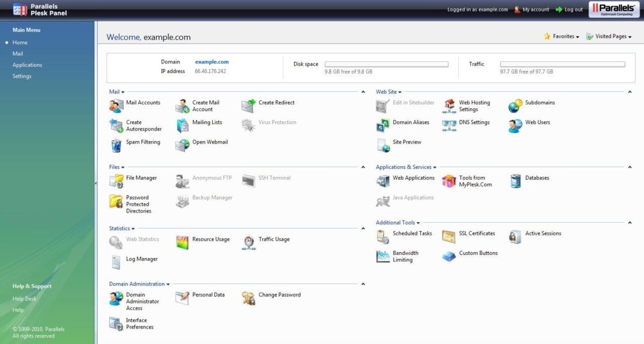This screenshot has height=344, width=644.
Task: Click the SSL Certificates icon
Action: point(449,237)
